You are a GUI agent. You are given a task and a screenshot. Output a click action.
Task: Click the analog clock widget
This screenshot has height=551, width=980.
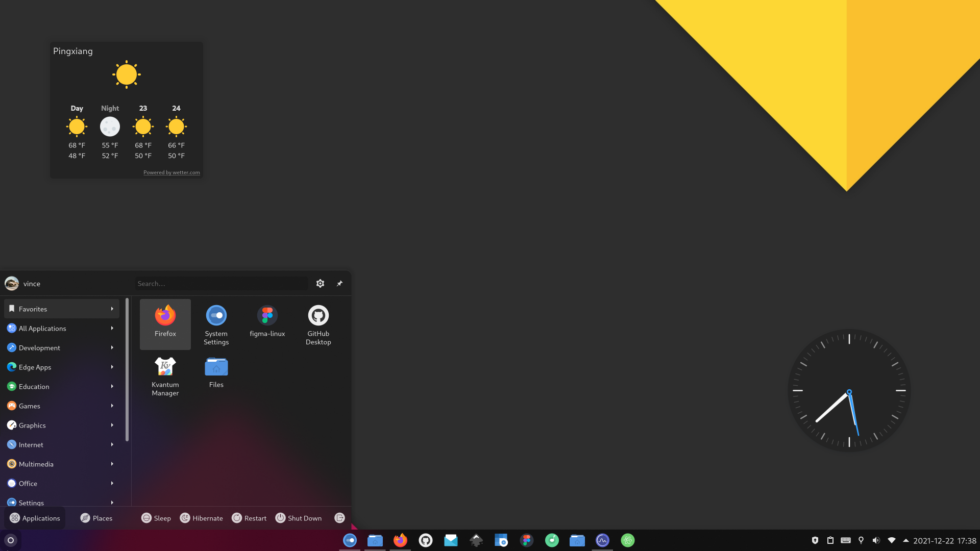pos(849,390)
